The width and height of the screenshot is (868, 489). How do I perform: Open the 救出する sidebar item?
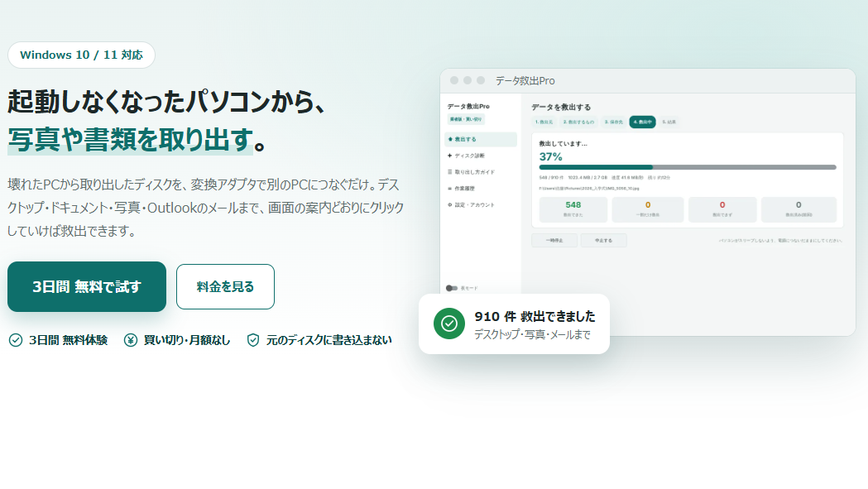click(481, 139)
